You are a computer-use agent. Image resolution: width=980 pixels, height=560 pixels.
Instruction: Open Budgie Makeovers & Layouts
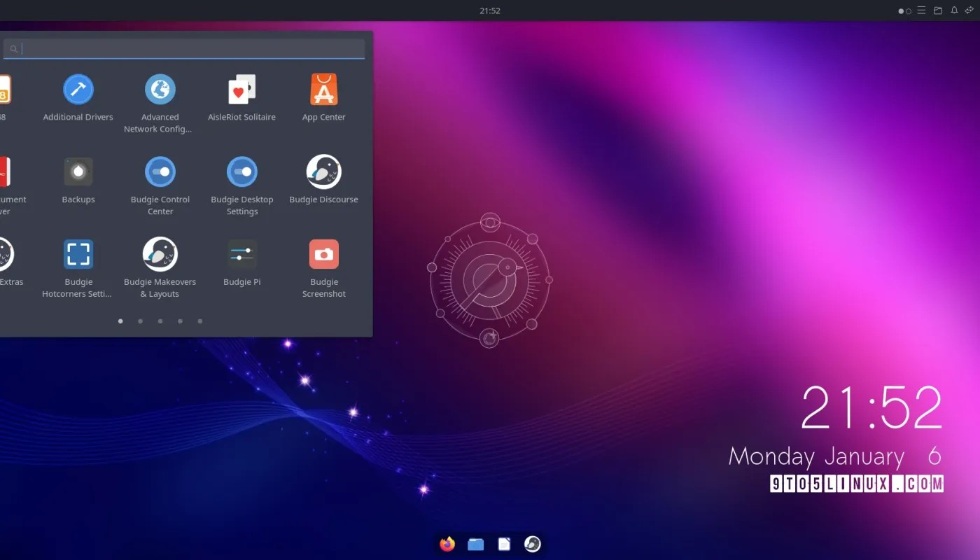[160, 254]
